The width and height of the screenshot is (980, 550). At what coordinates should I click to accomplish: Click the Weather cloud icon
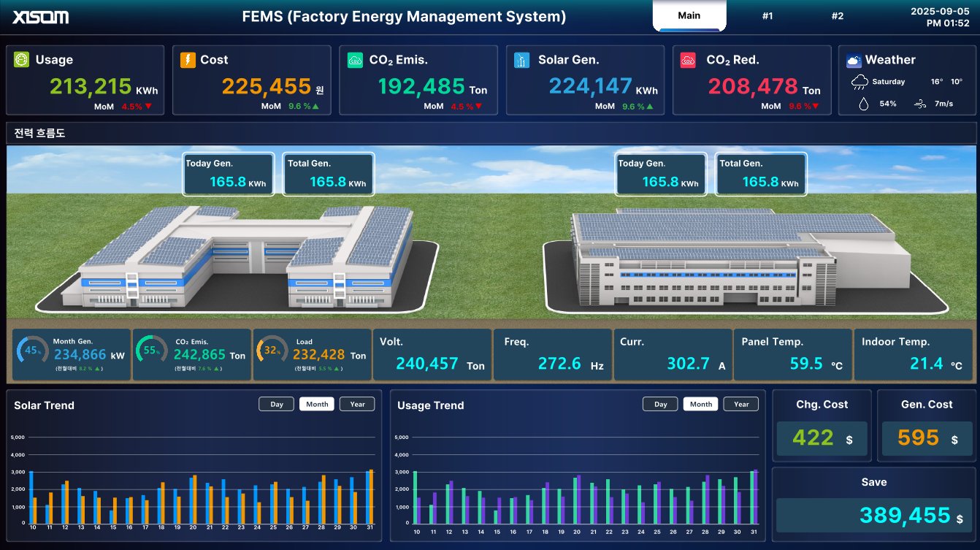pos(853,60)
